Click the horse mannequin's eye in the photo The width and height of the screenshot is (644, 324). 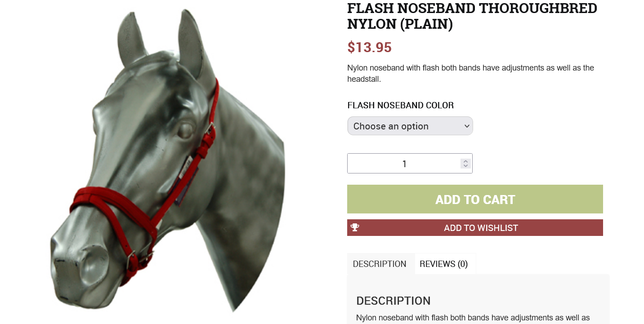tap(184, 130)
